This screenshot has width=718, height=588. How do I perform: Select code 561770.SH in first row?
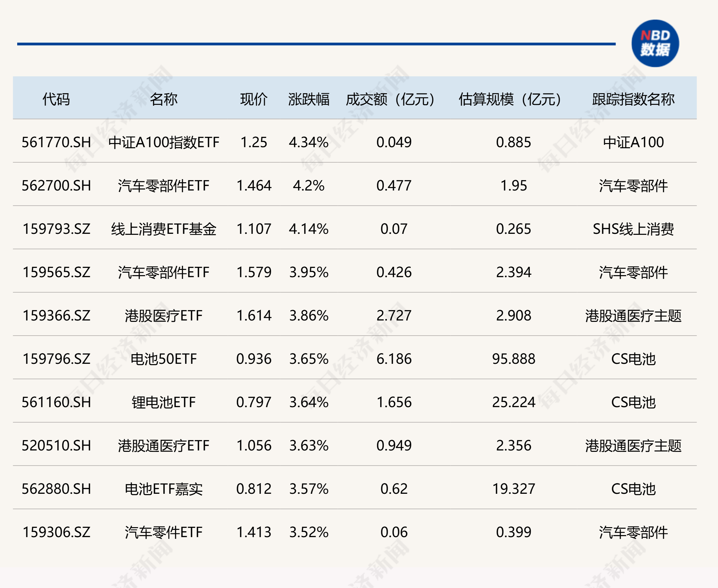click(x=56, y=142)
